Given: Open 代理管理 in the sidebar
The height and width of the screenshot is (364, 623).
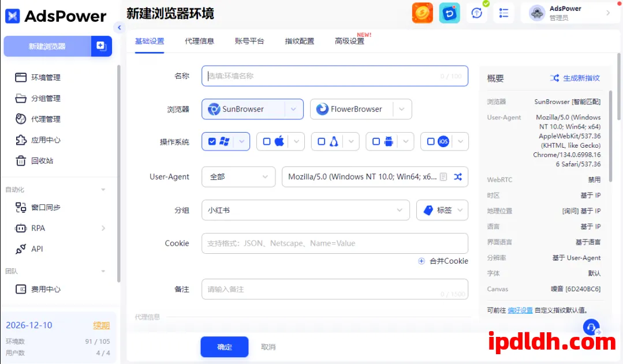Looking at the screenshot, I should 38,119.
